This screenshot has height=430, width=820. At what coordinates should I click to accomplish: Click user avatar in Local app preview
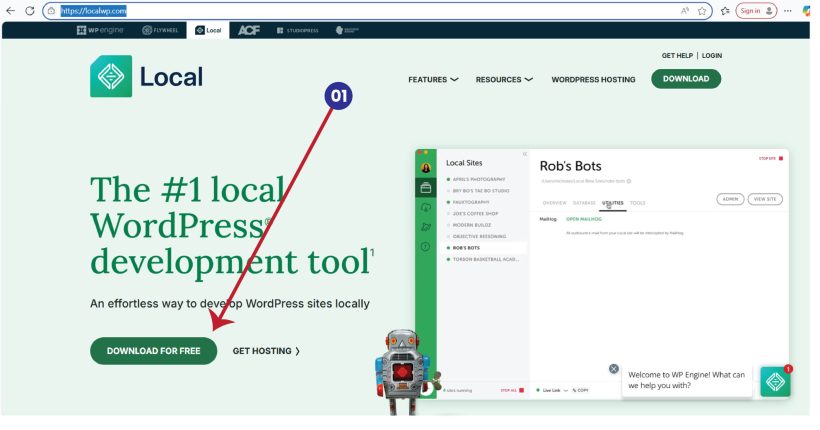click(x=426, y=168)
